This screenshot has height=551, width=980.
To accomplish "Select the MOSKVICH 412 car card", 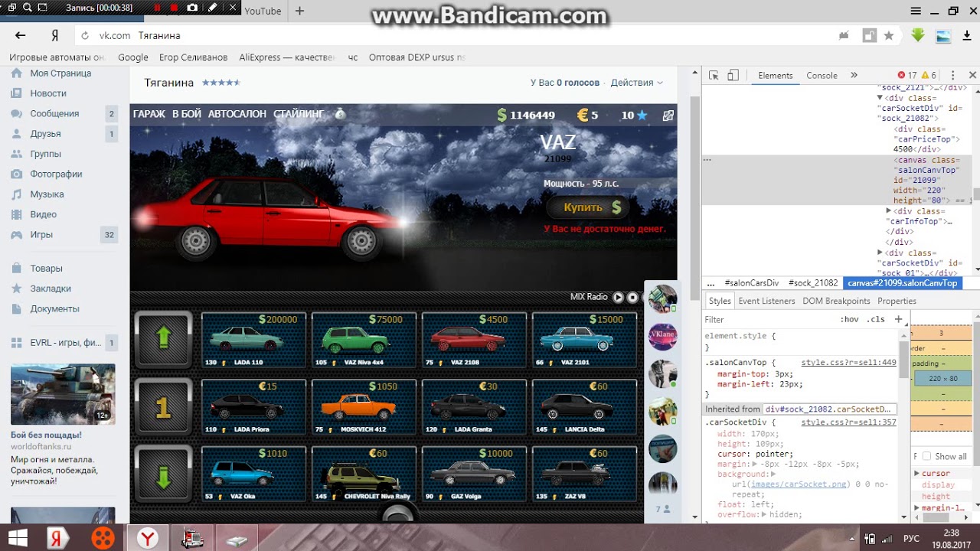I will point(364,407).
